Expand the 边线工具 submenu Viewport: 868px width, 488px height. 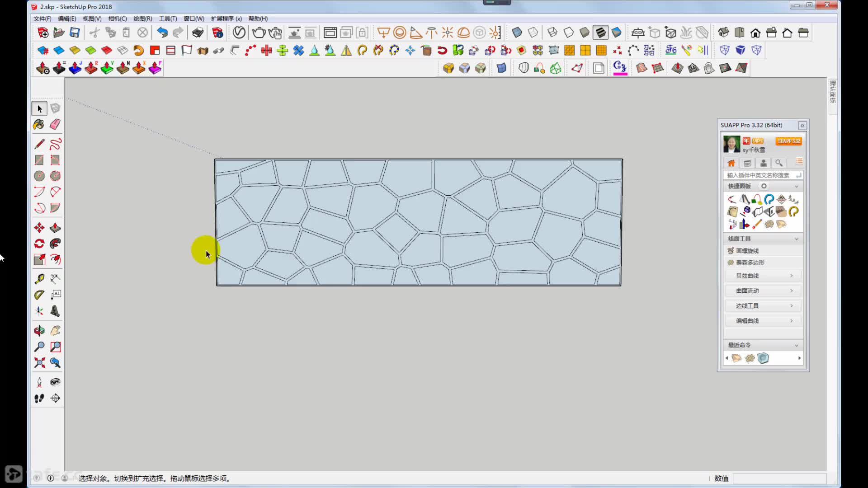tap(763, 306)
